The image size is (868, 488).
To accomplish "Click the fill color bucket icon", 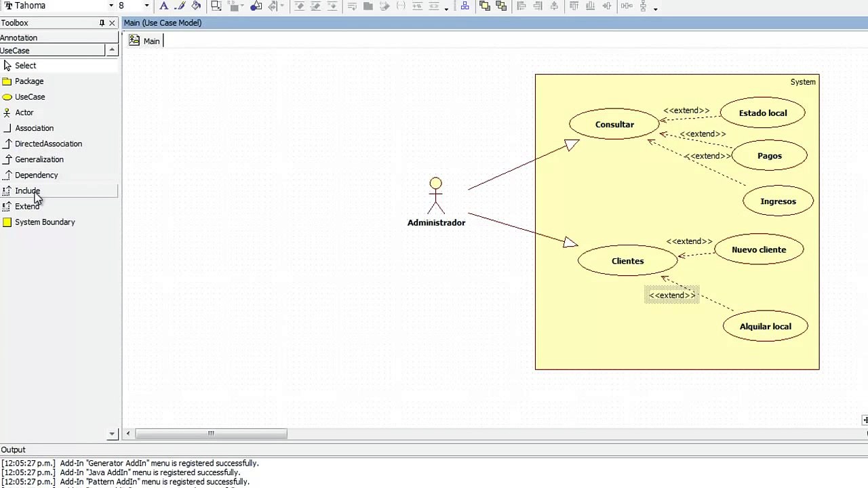I will [x=196, y=6].
